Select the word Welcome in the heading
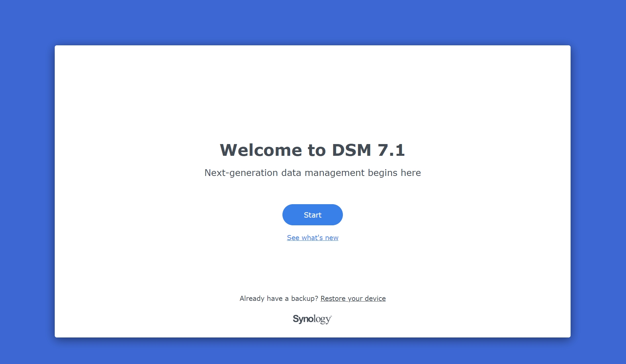This screenshot has height=364, width=626. pyautogui.click(x=261, y=150)
